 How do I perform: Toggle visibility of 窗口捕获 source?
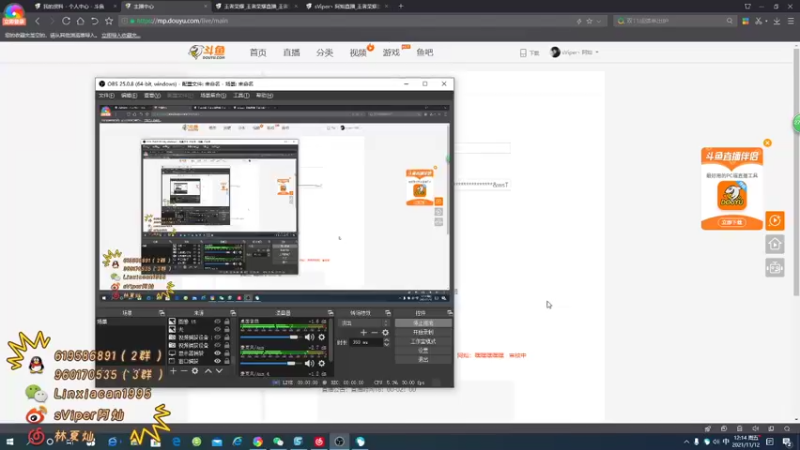pos(217,361)
